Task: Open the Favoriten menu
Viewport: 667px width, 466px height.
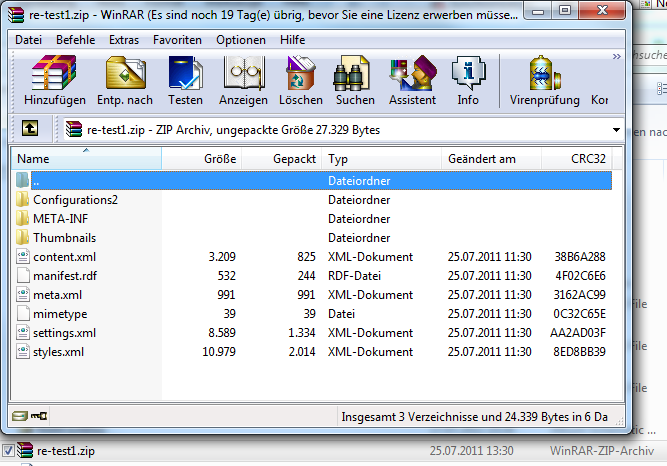Action: 177,40
